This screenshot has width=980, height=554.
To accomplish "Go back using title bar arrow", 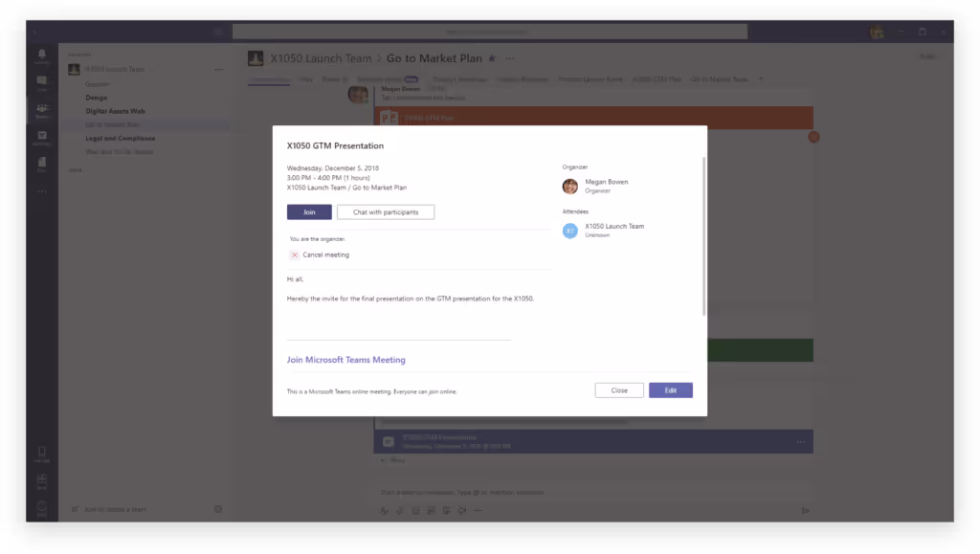I will pyautogui.click(x=35, y=32).
